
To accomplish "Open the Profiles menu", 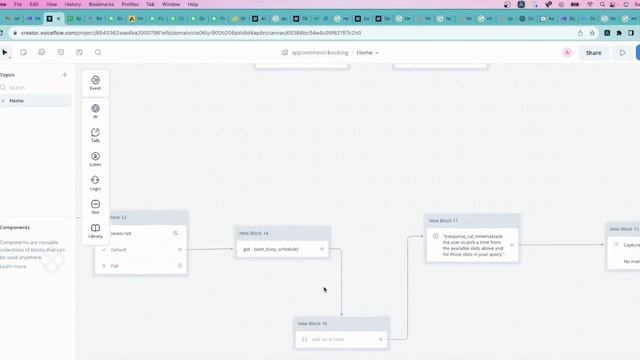I will [x=130, y=4].
